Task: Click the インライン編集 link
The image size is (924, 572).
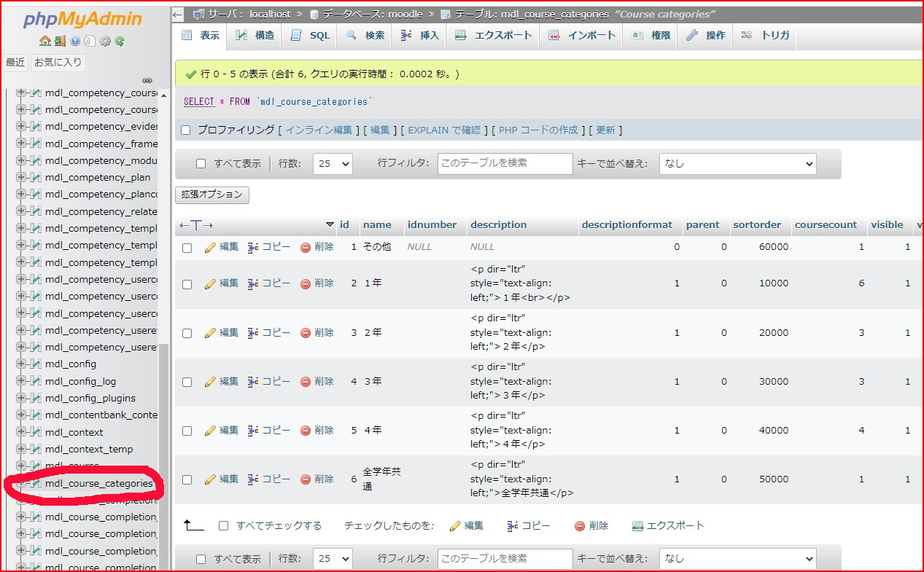Action: tap(319, 130)
